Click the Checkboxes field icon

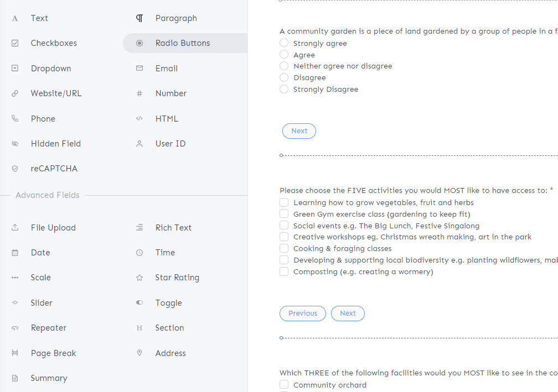(15, 43)
